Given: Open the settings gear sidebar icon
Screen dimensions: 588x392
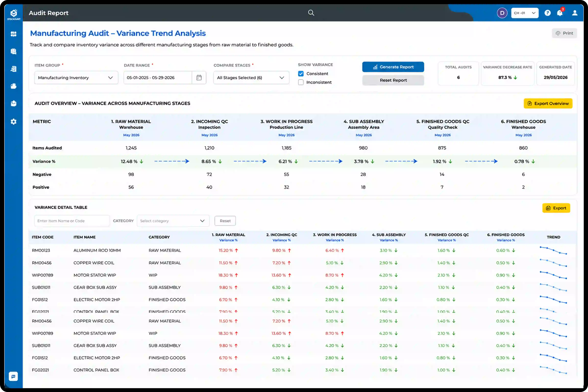Looking at the screenshot, I should point(14,121).
